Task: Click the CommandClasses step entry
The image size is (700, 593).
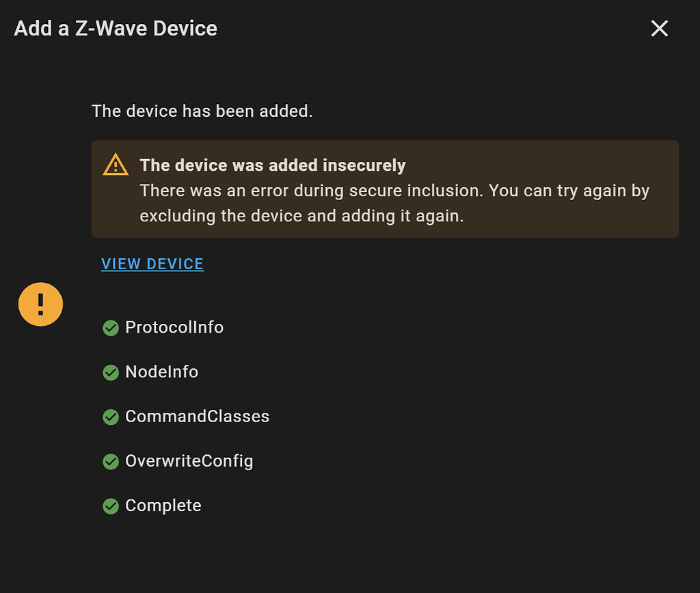Action: (197, 417)
